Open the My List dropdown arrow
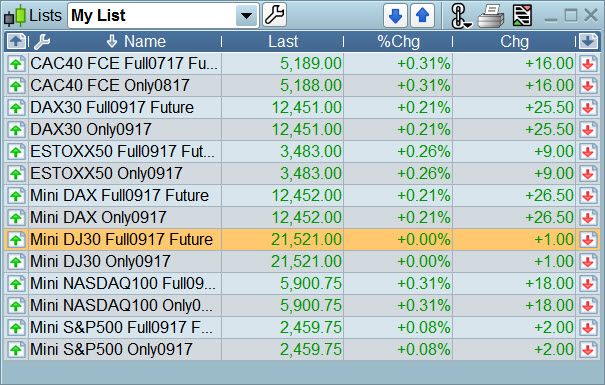This screenshot has width=605, height=385. coord(247,16)
